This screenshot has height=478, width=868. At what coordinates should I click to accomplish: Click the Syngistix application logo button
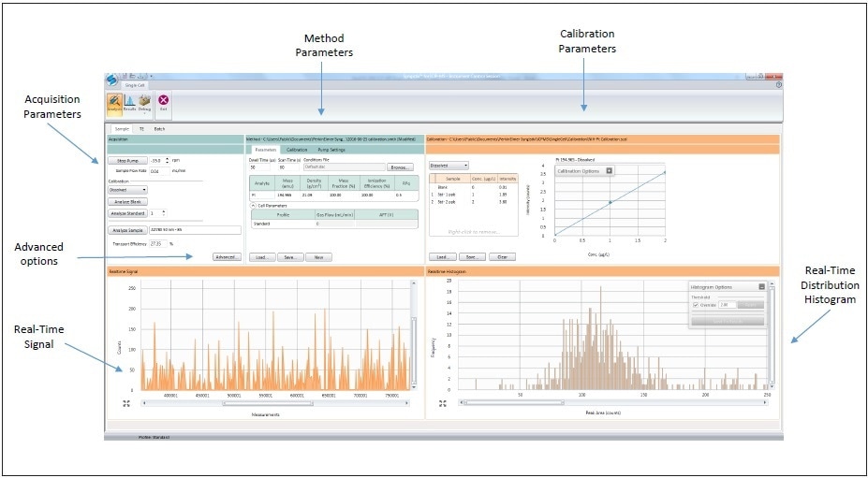point(112,80)
